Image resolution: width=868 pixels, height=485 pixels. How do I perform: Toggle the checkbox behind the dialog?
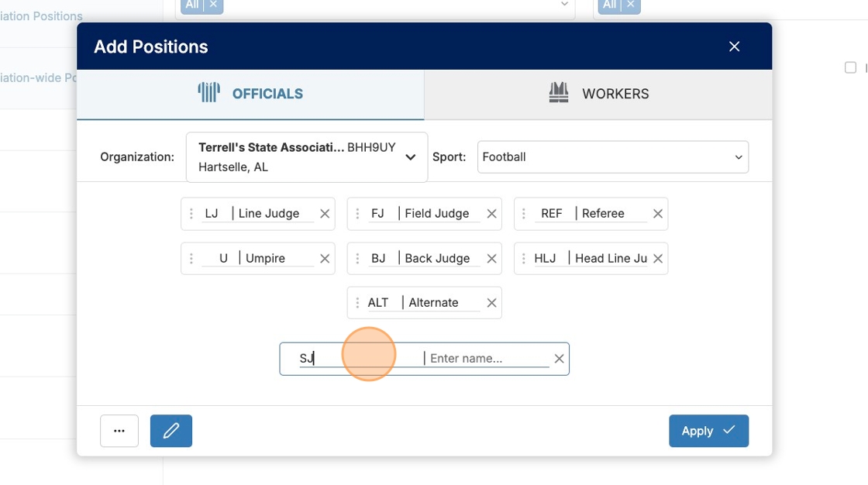click(850, 67)
